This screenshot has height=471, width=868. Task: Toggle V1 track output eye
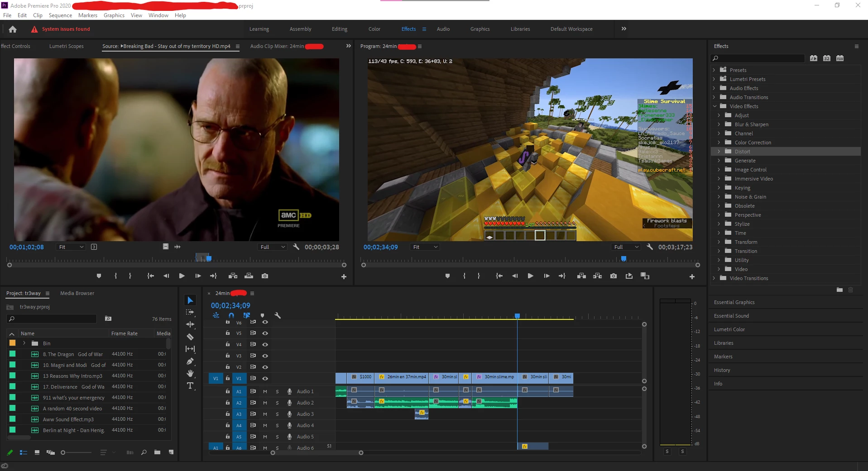click(265, 378)
